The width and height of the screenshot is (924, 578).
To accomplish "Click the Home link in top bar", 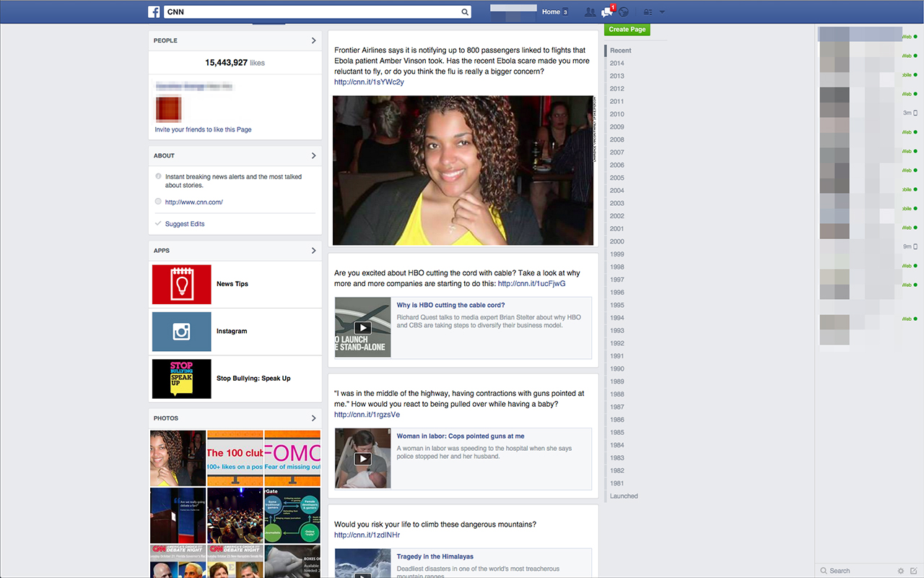I will [551, 12].
